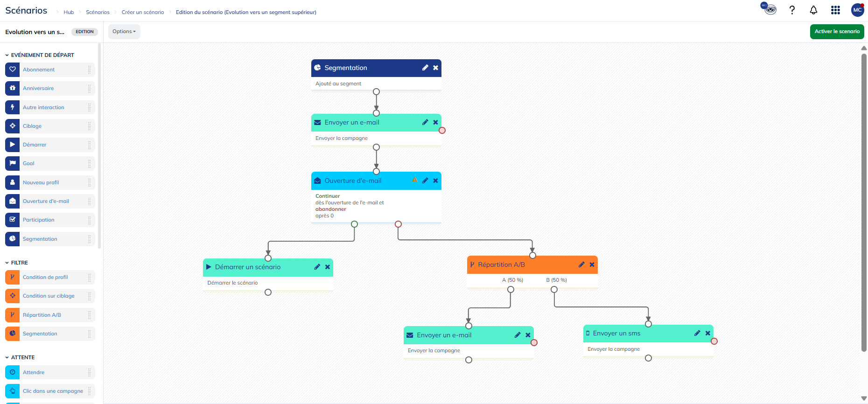Screen dimensions: 868x404
Task: Click the warning icon on Ouverture d'e-mail
Action: [414, 180]
